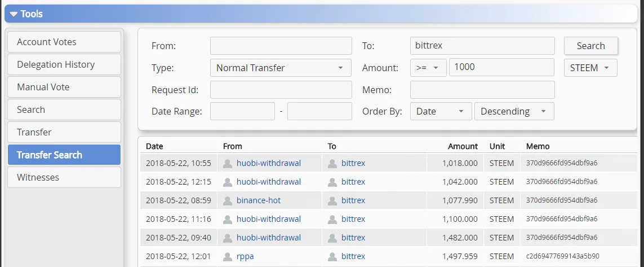Click the Unit column header
The height and width of the screenshot is (267, 644).
pos(497,146)
